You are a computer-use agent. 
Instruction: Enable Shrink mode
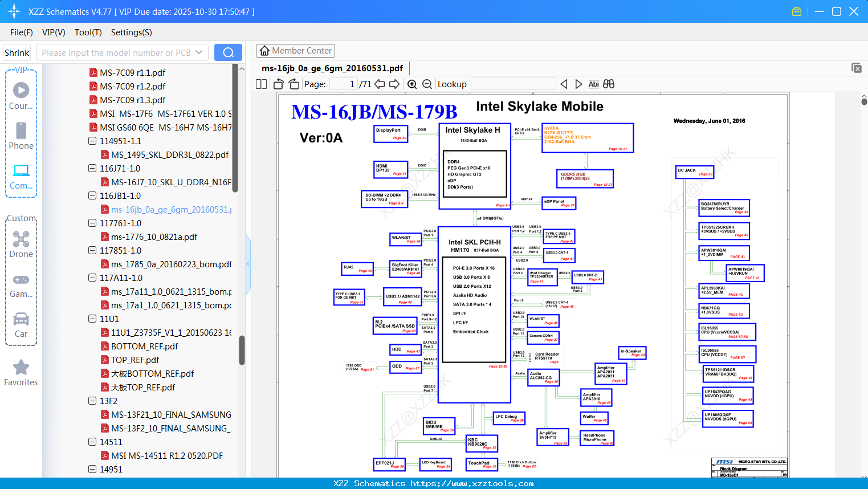click(x=17, y=52)
